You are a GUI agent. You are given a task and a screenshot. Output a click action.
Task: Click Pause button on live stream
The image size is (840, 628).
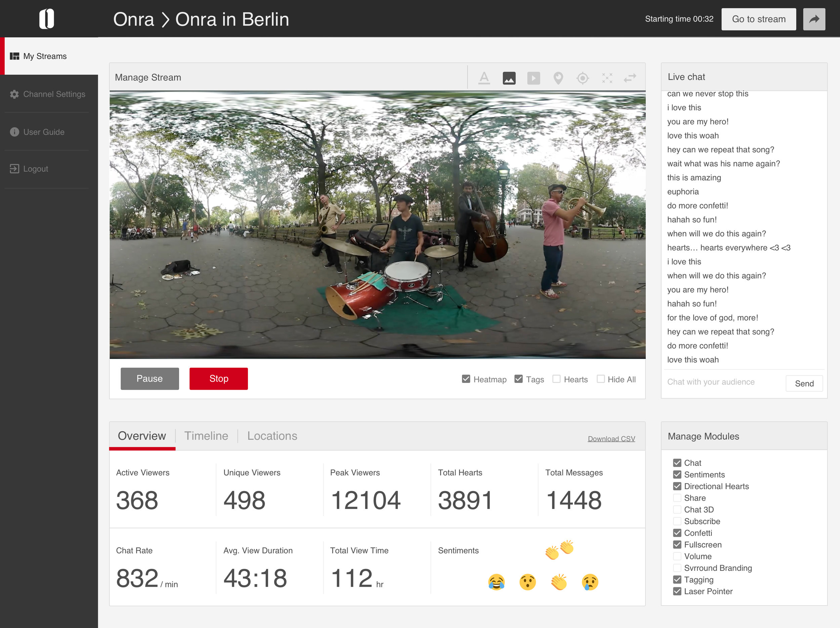coord(149,378)
